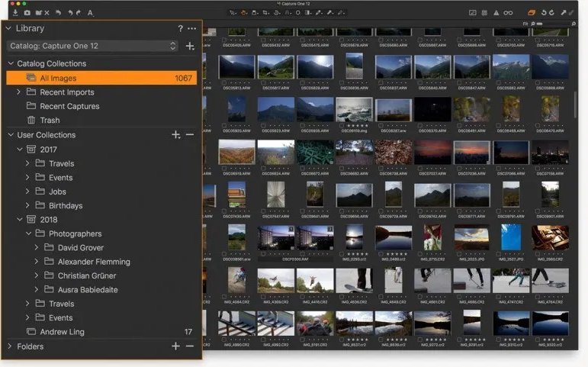Expand the Folders section
Image resolution: width=588 pixels, height=367 pixels.
pyautogui.click(x=10, y=346)
